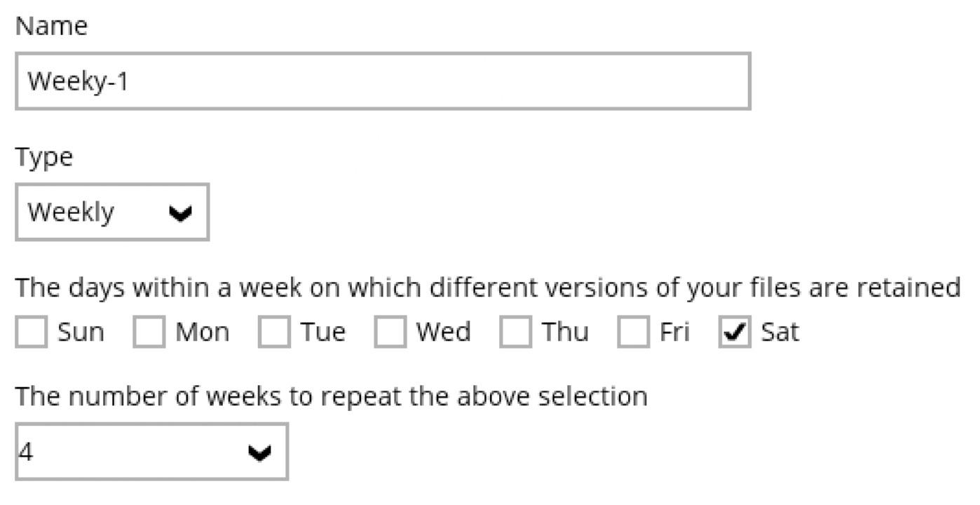Enable Wed for version retention

pyautogui.click(x=390, y=330)
